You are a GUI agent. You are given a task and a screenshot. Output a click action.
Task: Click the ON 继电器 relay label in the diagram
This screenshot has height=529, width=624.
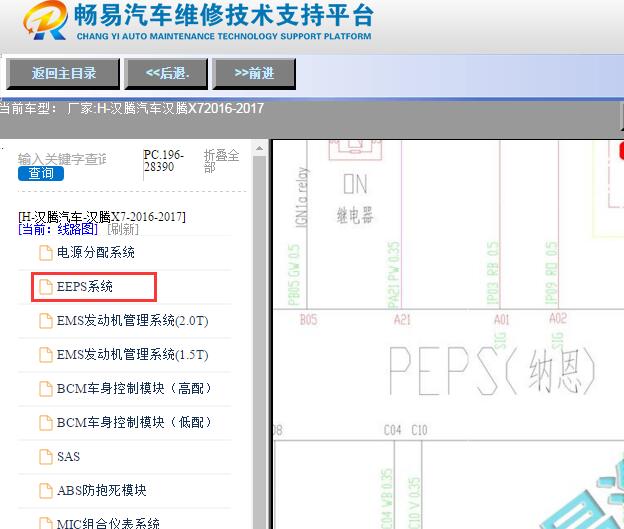355,199
